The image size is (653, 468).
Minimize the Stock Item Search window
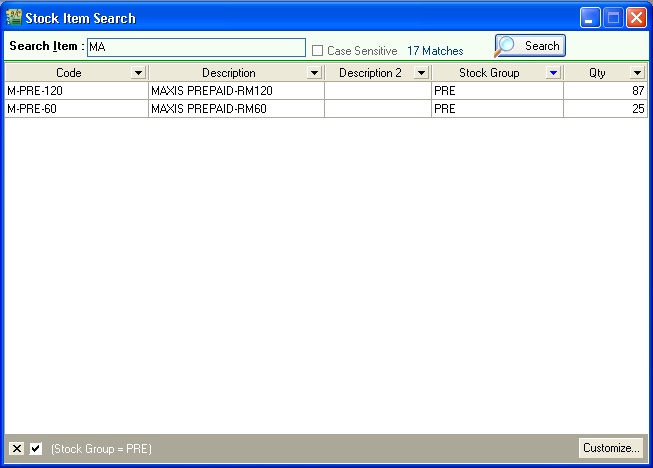click(590, 18)
